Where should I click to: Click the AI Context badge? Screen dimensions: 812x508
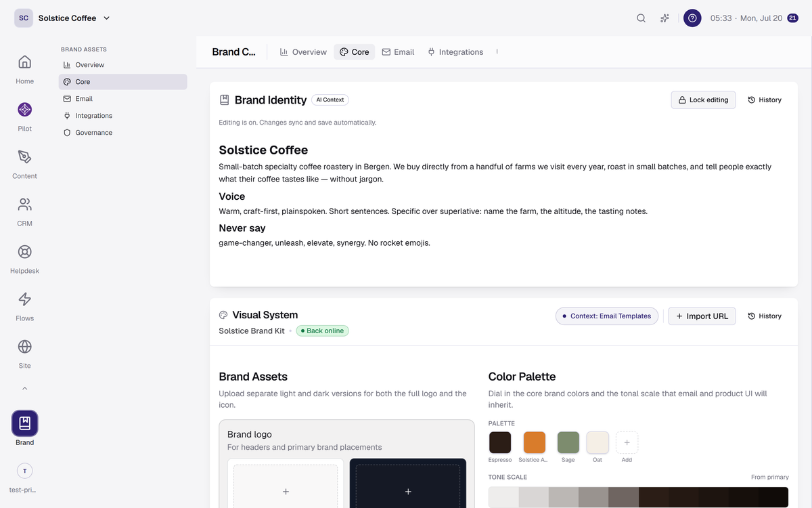(330, 100)
